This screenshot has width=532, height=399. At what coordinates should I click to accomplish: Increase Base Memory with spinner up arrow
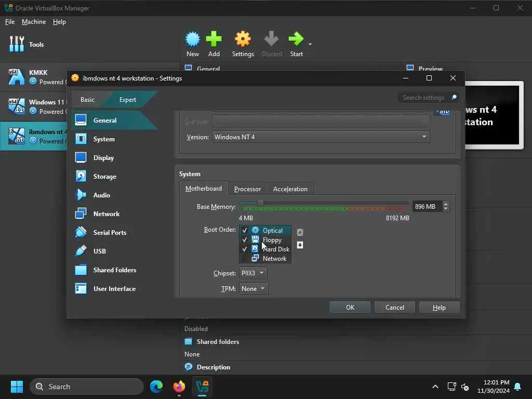(446, 204)
